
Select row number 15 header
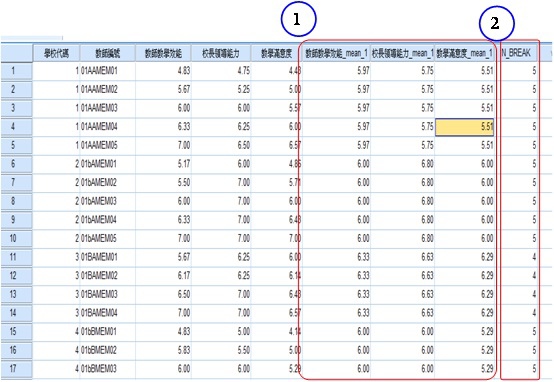click(17, 332)
